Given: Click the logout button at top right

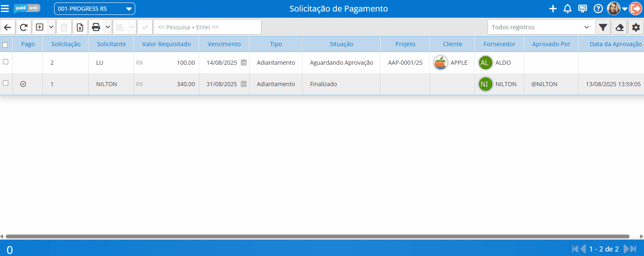Looking at the screenshot, I should tap(635, 9).
